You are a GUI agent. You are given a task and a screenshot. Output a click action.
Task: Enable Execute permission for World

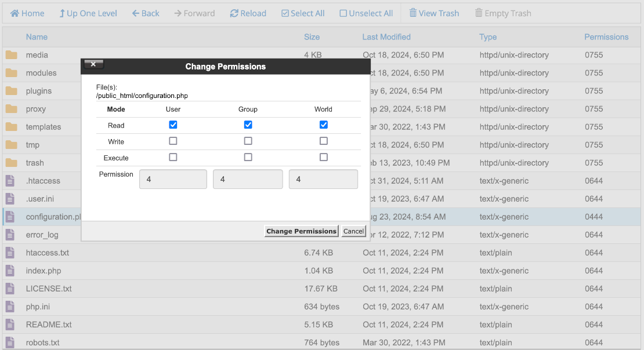tap(323, 156)
